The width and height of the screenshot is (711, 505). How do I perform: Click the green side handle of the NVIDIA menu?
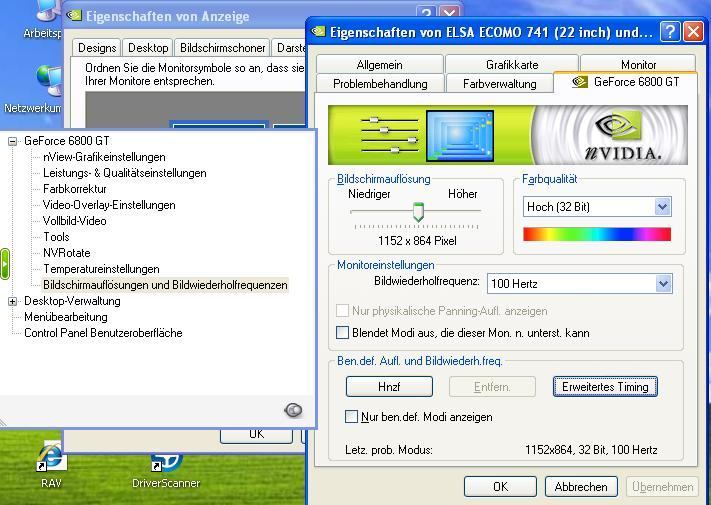5,264
